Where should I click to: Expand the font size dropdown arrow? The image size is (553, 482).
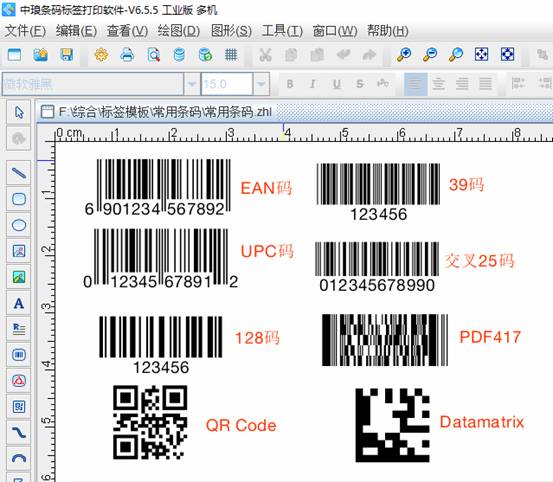[261, 84]
